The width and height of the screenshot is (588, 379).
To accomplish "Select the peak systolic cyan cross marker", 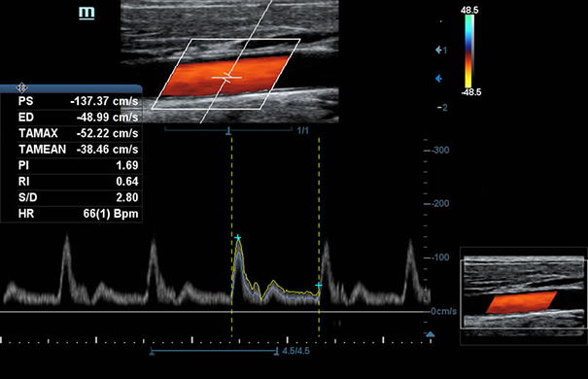I will (x=238, y=238).
